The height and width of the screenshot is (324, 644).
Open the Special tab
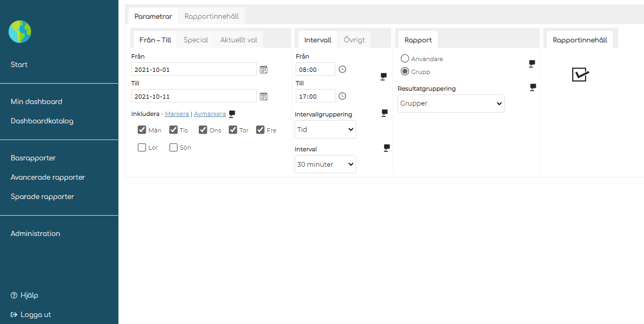click(x=196, y=40)
